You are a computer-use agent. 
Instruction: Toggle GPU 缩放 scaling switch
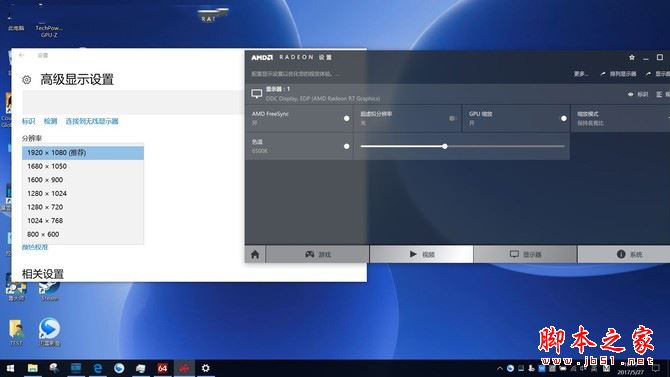tap(564, 118)
